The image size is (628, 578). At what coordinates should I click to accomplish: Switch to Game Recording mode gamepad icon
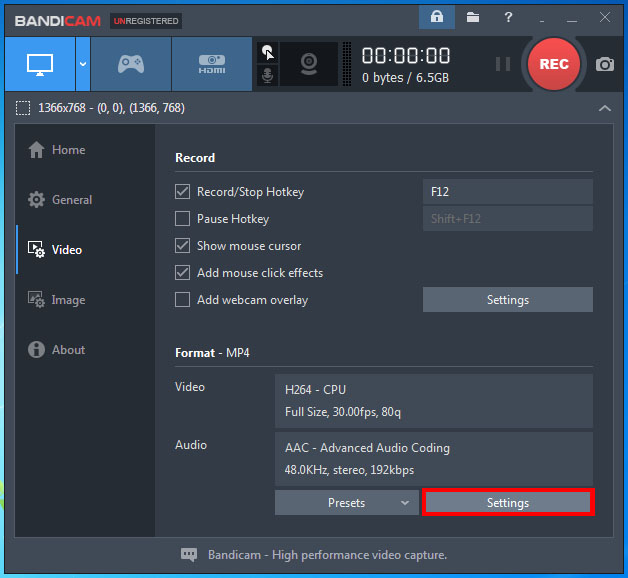131,64
